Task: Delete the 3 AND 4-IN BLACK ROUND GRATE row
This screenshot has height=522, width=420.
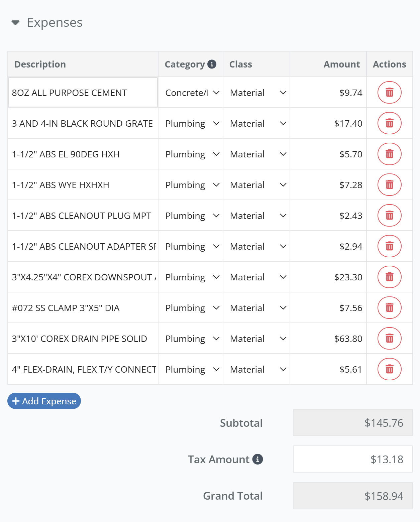Action: coord(389,123)
